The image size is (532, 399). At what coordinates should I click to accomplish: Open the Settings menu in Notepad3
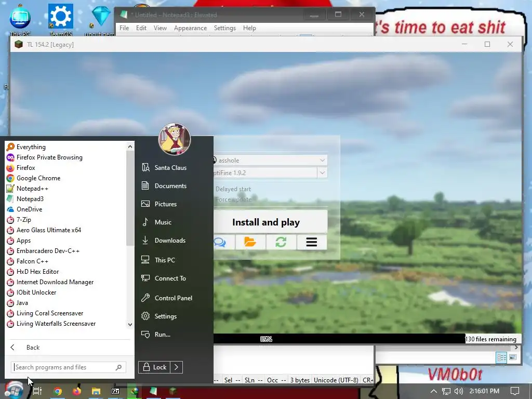click(224, 28)
